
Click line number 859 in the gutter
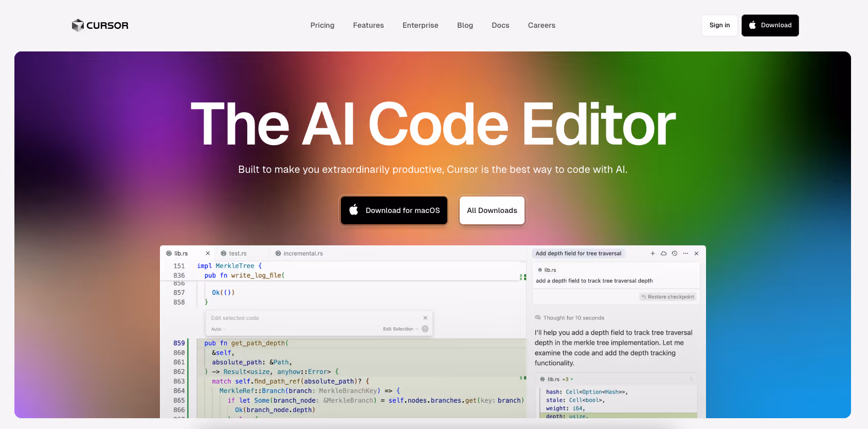point(179,343)
